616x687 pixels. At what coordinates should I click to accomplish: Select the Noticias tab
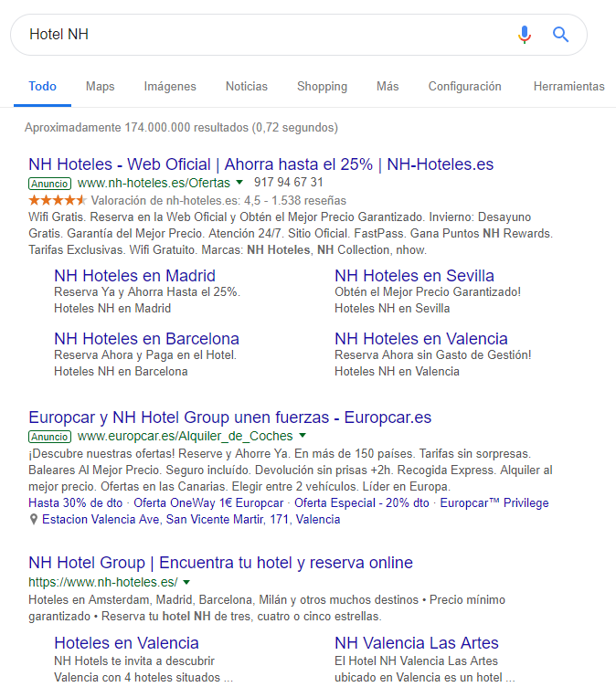(247, 87)
